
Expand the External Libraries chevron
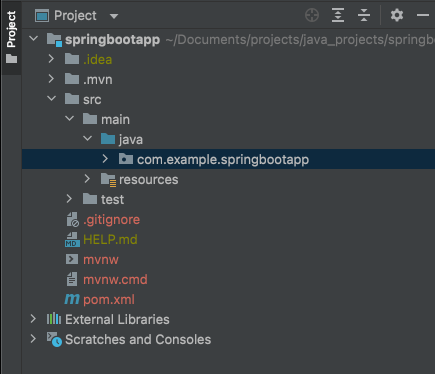pos(33,319)
